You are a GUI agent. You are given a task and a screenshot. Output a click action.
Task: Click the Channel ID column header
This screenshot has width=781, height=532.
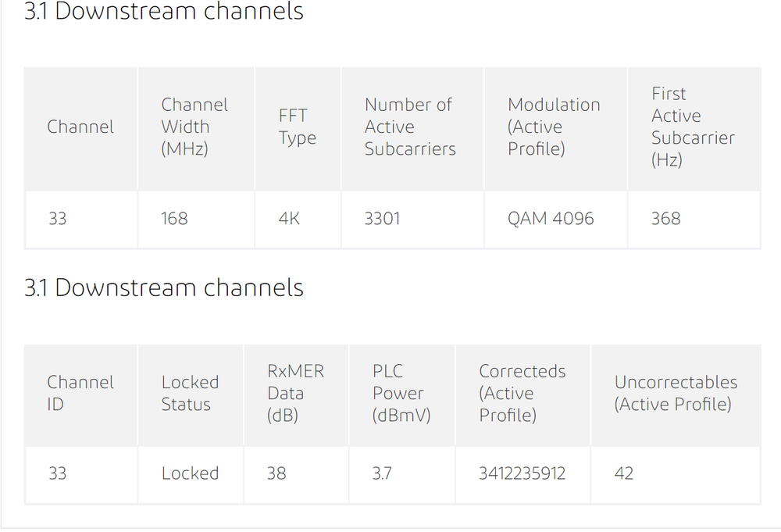click(80, 393)
